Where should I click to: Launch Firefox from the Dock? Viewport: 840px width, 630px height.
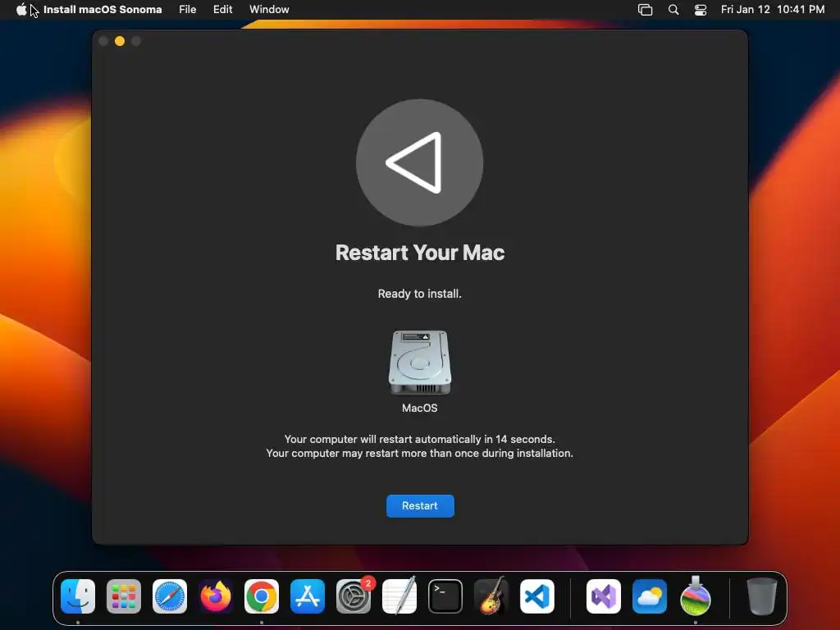tap(216, 596)
